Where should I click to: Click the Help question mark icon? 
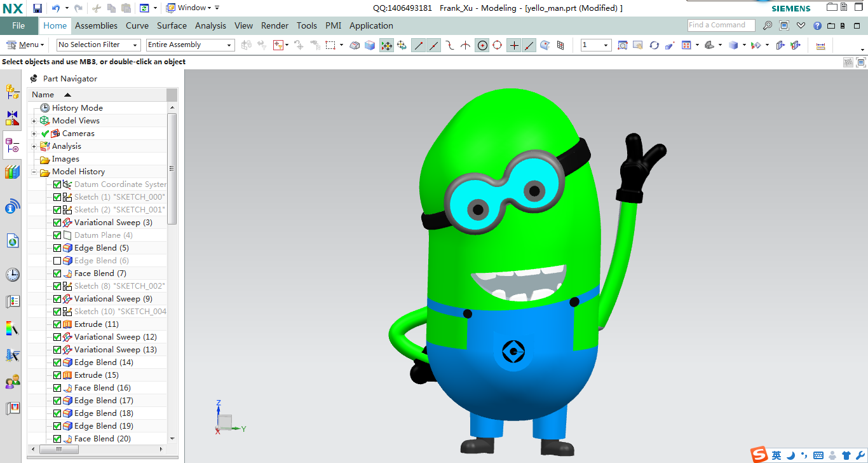point(817,25)
